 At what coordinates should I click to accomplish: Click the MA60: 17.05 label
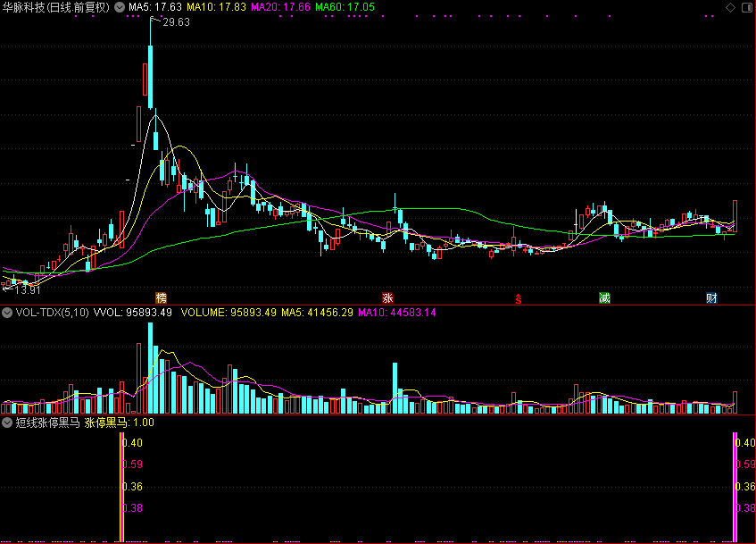(345, 7)
